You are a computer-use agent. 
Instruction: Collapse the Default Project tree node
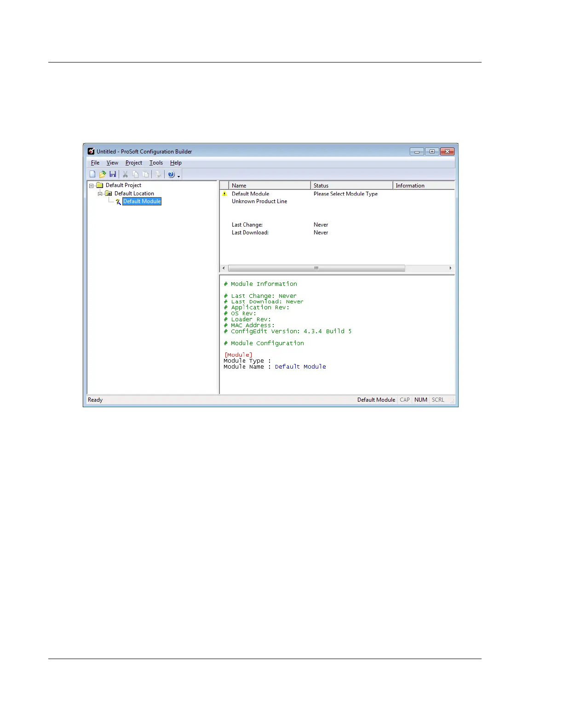(92, 186)
